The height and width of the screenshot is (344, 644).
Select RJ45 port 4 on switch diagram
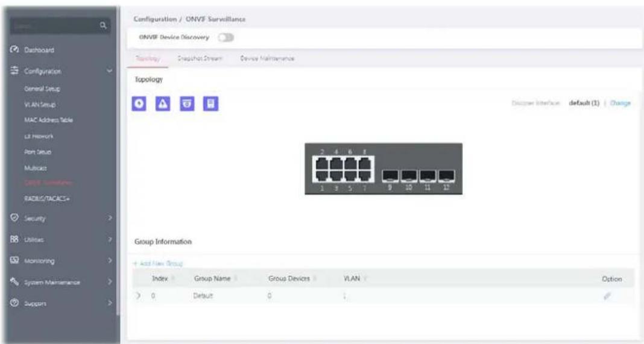tap(336, 163)
